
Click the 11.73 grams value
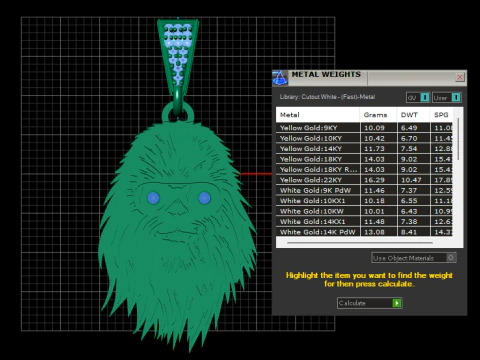click(x=374, y=149)
